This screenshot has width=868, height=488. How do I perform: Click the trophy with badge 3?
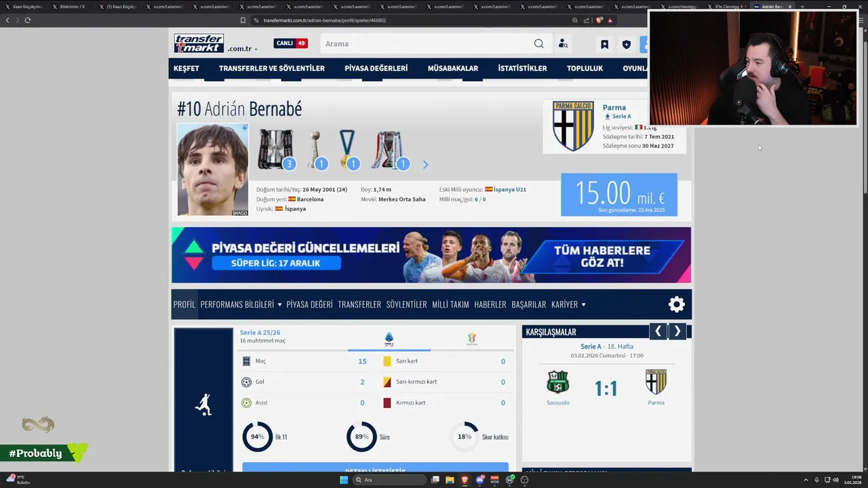point(276,149)
